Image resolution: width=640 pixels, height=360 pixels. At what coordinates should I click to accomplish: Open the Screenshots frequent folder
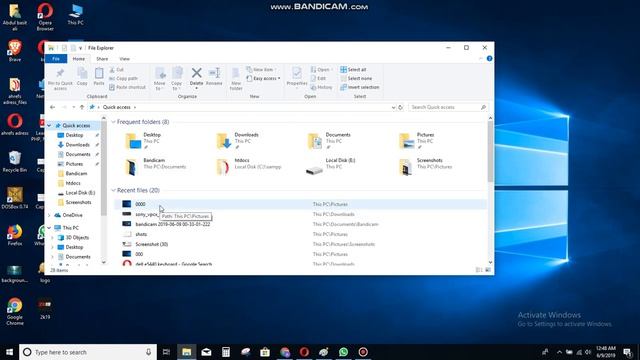pyautogui.click(x=426, y=167)
